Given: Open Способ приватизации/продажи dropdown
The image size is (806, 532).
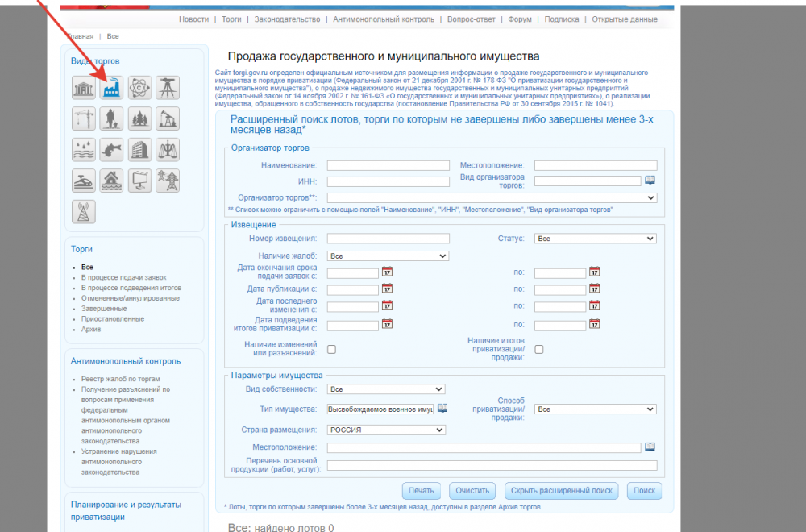Looking at the screenshot, I should [x=596, y=409].
